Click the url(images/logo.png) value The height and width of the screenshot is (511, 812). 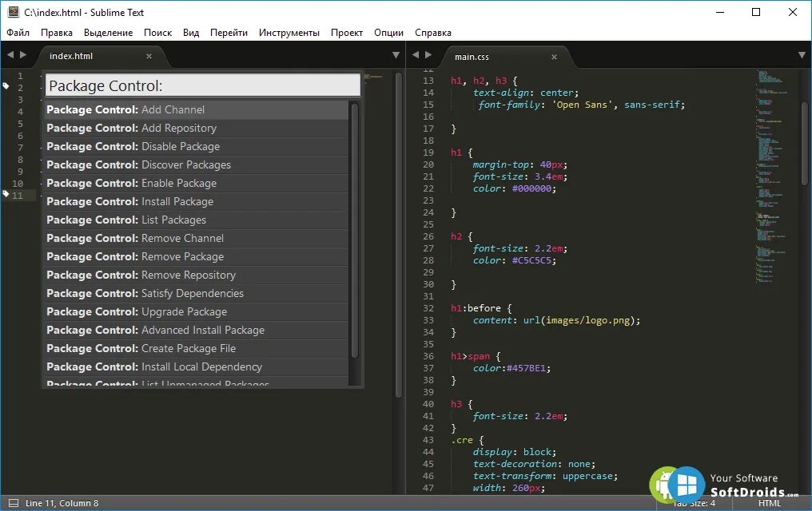579,320
